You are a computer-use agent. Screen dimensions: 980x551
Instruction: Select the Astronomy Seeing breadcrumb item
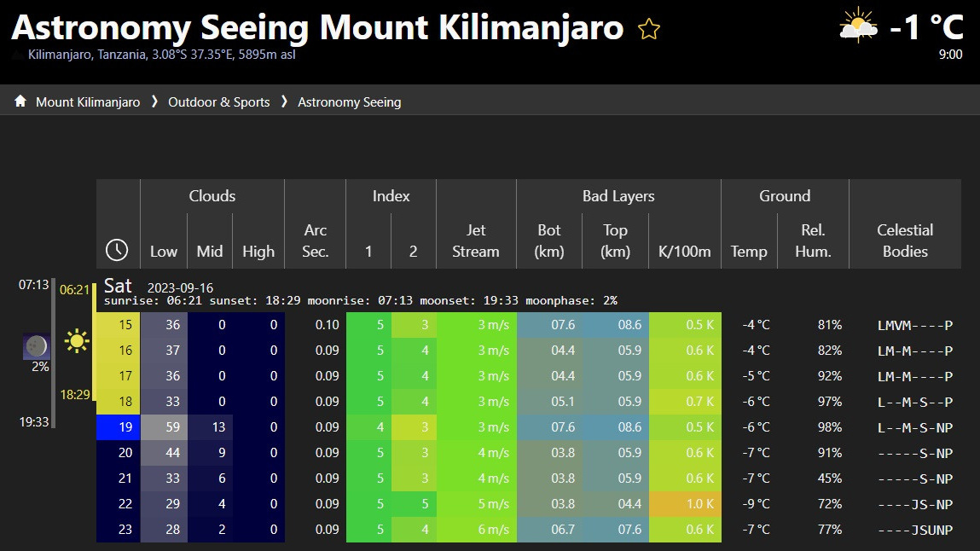click(349, 102)
